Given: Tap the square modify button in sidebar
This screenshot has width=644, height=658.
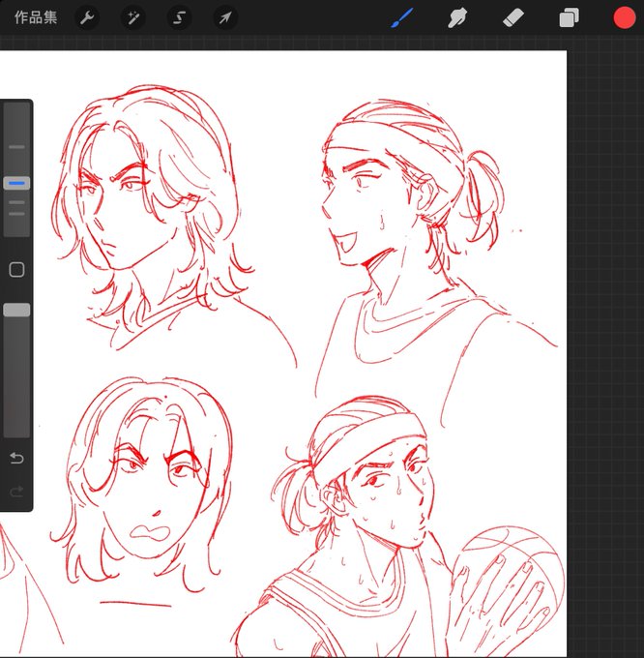Looking at the screenshot, I should pos(16,270).
